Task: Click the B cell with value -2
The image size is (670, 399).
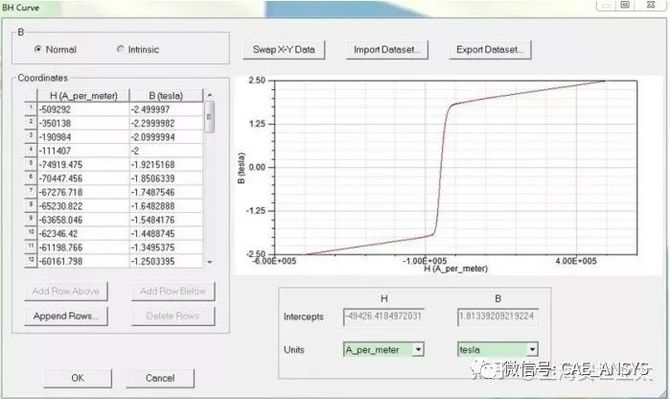Action: click(166, 151)
